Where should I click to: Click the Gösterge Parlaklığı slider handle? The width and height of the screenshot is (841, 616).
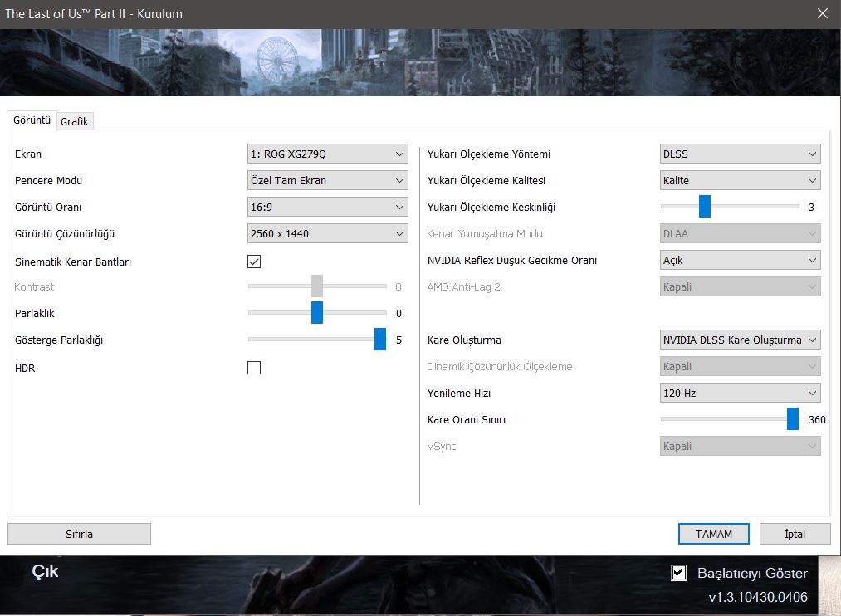pos(380,340)
